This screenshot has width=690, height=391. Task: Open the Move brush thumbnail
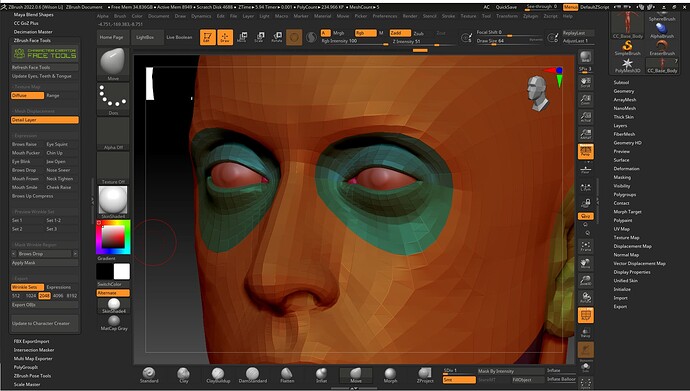(113, 64)
